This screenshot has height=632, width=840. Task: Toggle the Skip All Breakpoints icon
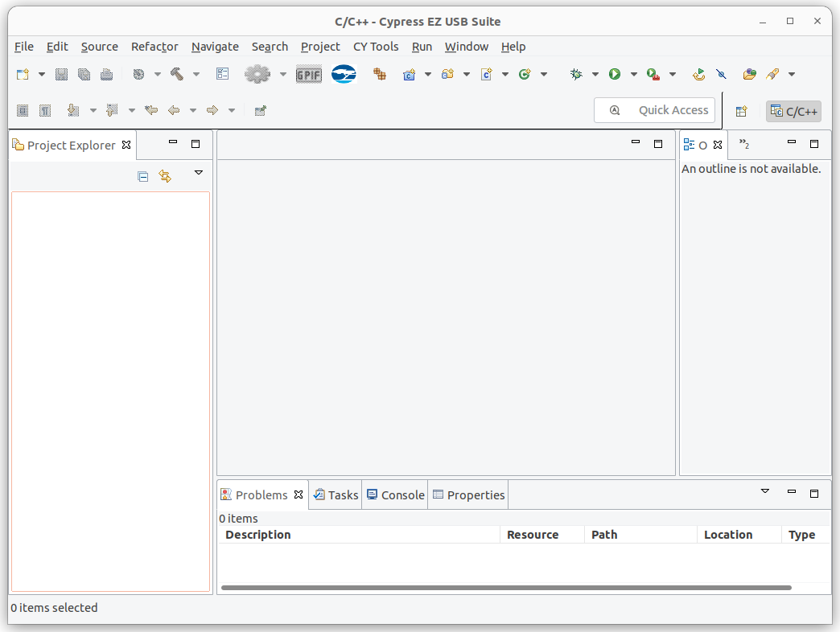[721, 74]
